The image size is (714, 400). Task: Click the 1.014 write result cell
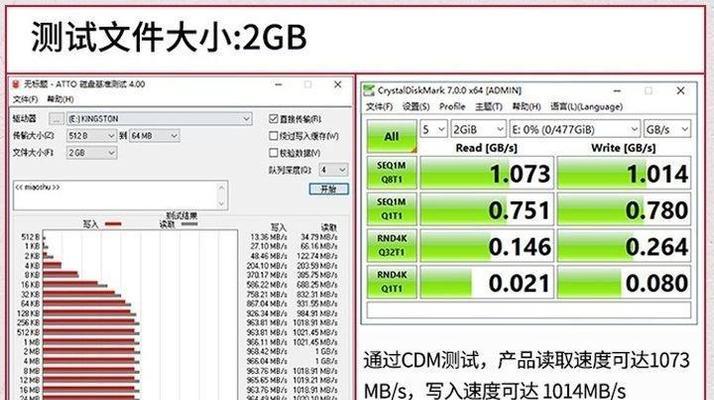(x=624, y=173)
